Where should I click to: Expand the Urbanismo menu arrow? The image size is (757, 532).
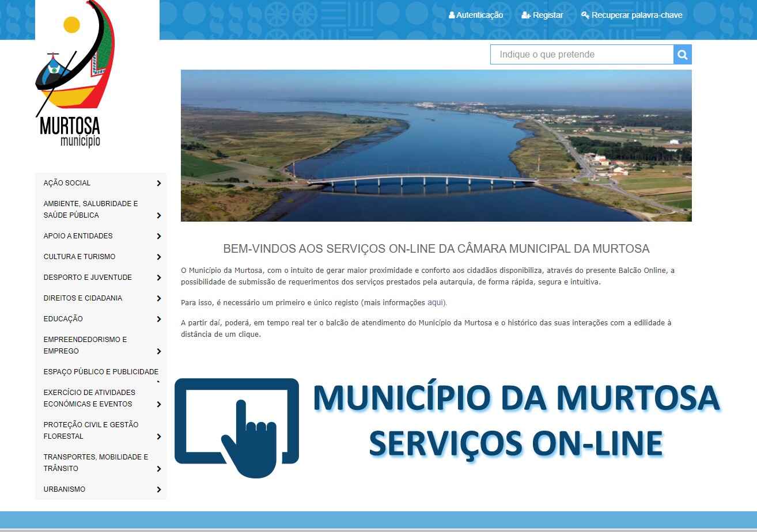click(158, 489)
